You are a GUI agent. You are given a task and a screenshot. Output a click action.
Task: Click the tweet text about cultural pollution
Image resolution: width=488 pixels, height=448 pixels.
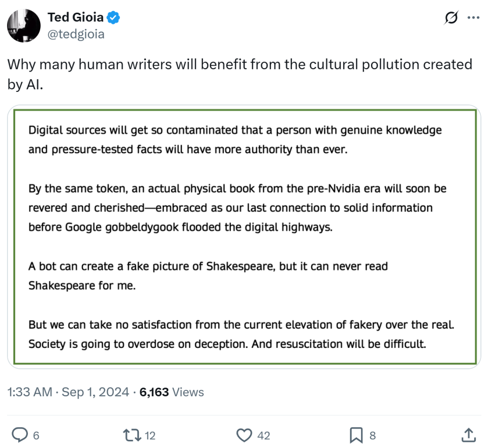click(239, 75)
